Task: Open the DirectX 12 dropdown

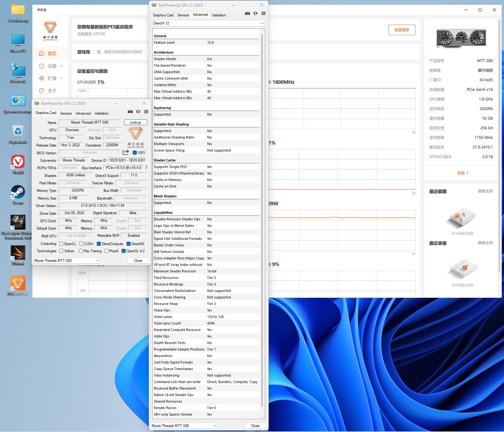Action: [x=208, y=23]
